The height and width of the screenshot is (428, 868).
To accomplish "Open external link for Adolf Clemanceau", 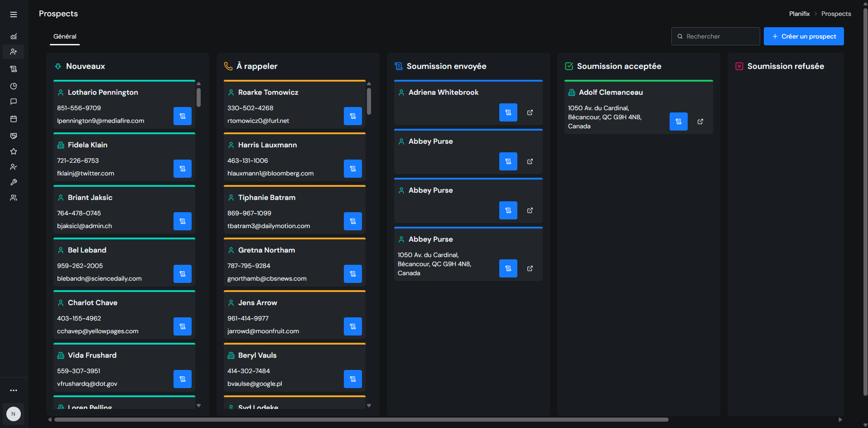I will coord(700,122).
